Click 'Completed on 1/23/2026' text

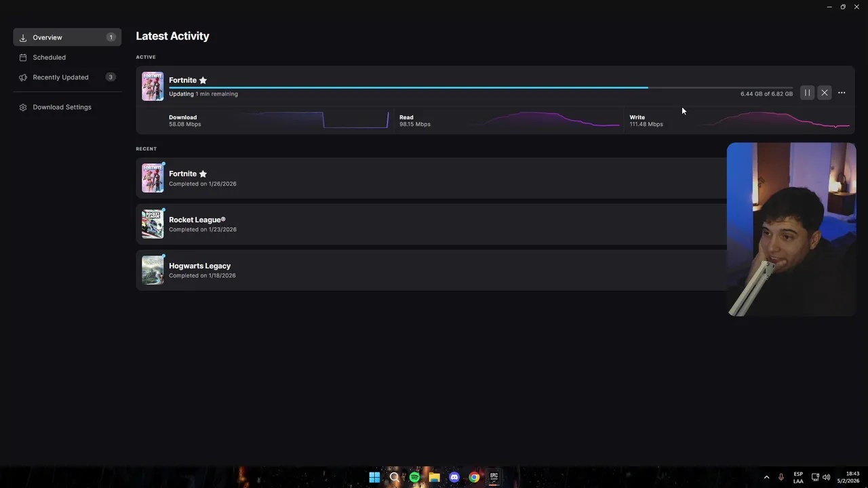(x=203, y=229)
